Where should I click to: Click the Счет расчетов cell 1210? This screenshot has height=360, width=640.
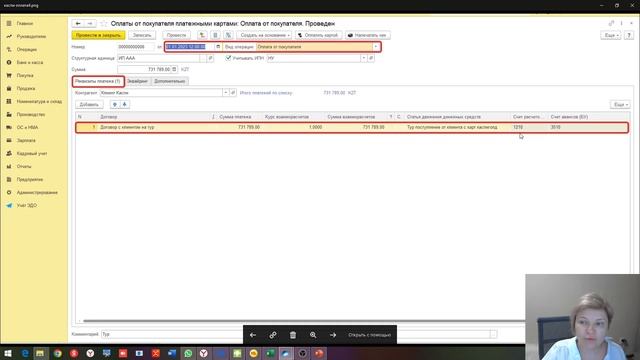[x=529, y=127]
